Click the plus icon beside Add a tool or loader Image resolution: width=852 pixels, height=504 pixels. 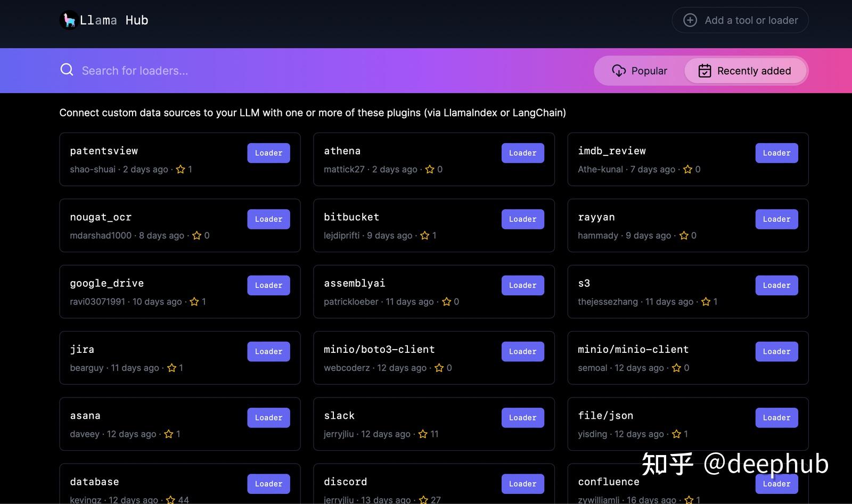690,20
